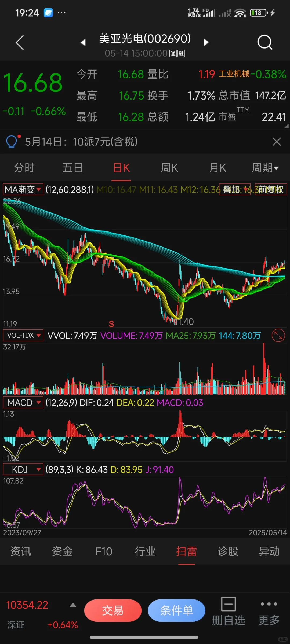290x644 pixels.
Task: Open KDJ indicator dropdown
Action: point(23,470)
